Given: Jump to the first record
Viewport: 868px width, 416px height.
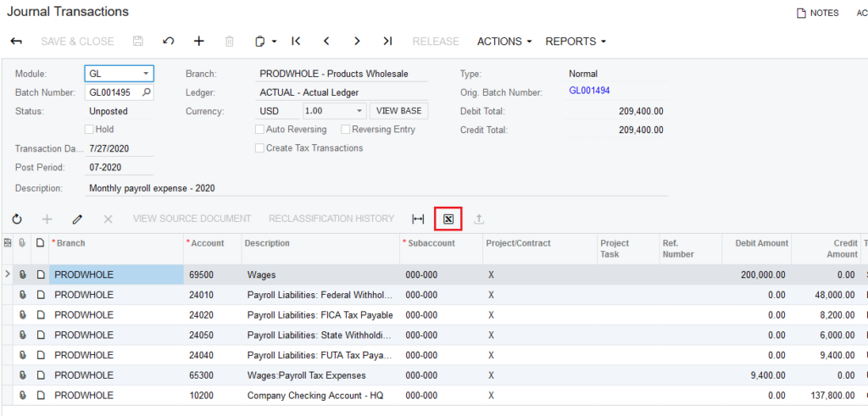Looking at the screenshot, I should click(x=296, y=42).
